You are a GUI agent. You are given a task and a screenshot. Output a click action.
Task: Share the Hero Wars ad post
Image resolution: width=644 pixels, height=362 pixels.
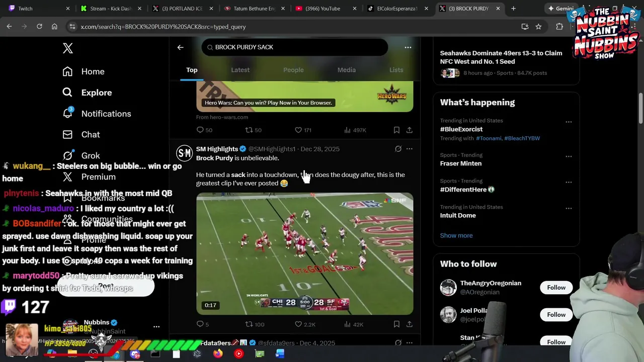(x=410, y=130)
